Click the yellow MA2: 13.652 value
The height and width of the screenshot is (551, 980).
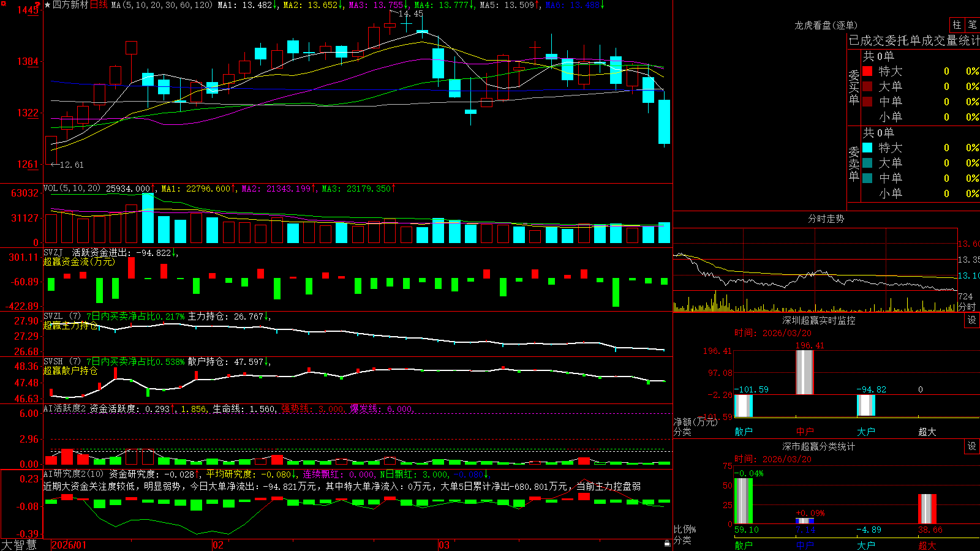pyautogui.click(x=313, y=5)
